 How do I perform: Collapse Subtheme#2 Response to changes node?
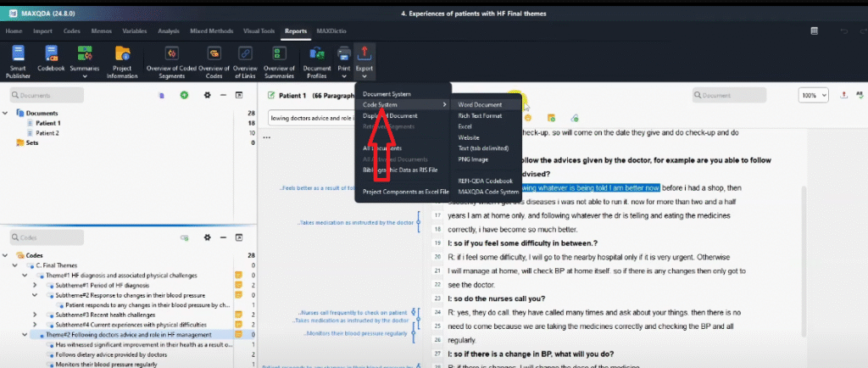pyautogui.click(x=35, y=295)
